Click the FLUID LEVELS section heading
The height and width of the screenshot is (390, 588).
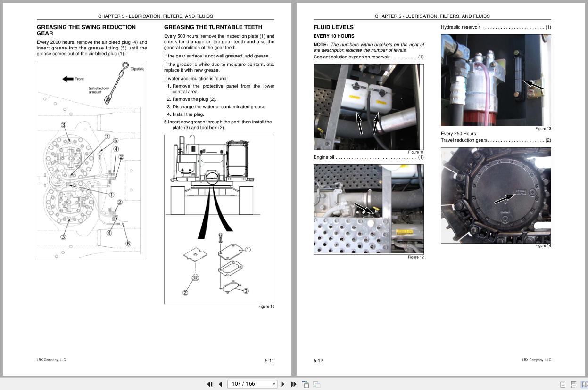[x=333, y=27]
